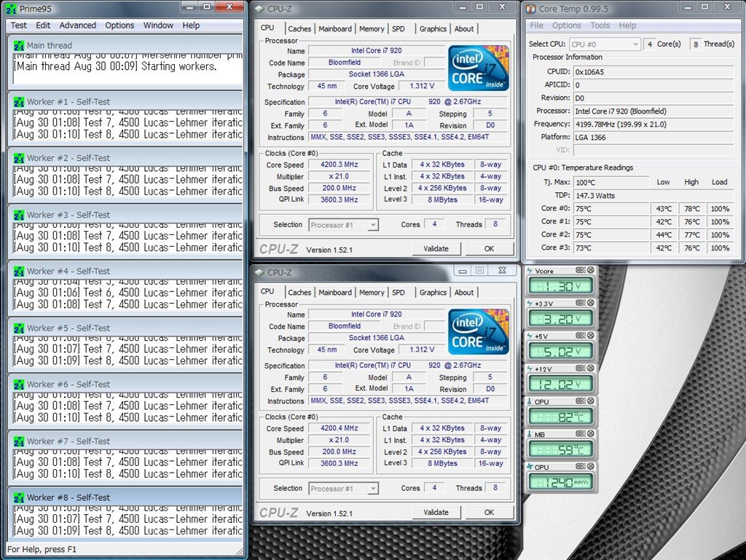Open the Advanced menu in Prime95
The width and height of the screenshot is (746, 560).
(77, 25)
